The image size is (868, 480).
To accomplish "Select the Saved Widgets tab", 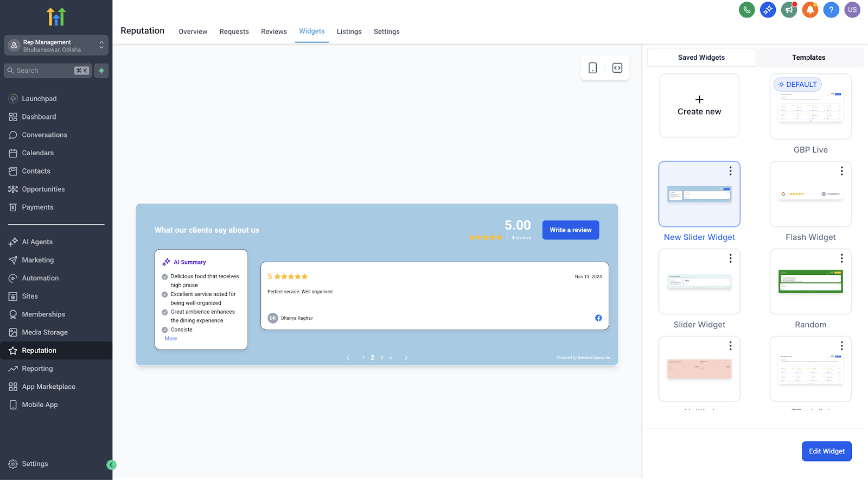I will (701, 58).
